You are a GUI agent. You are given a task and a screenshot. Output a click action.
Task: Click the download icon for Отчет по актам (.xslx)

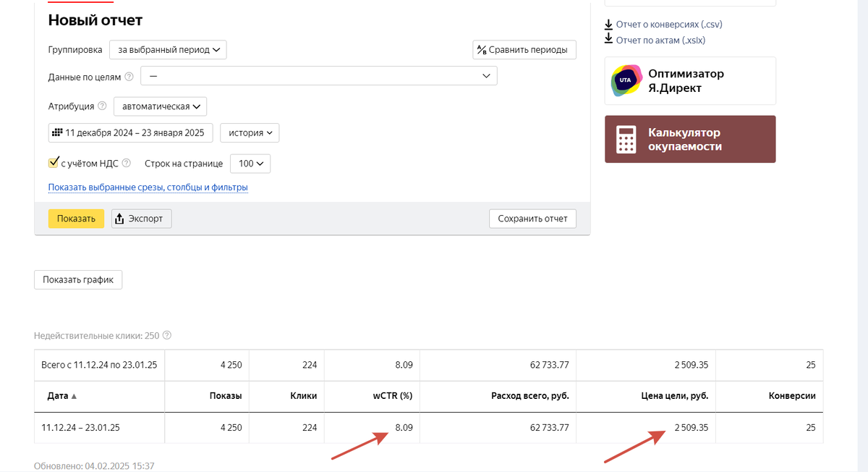(x=608, y=40)
